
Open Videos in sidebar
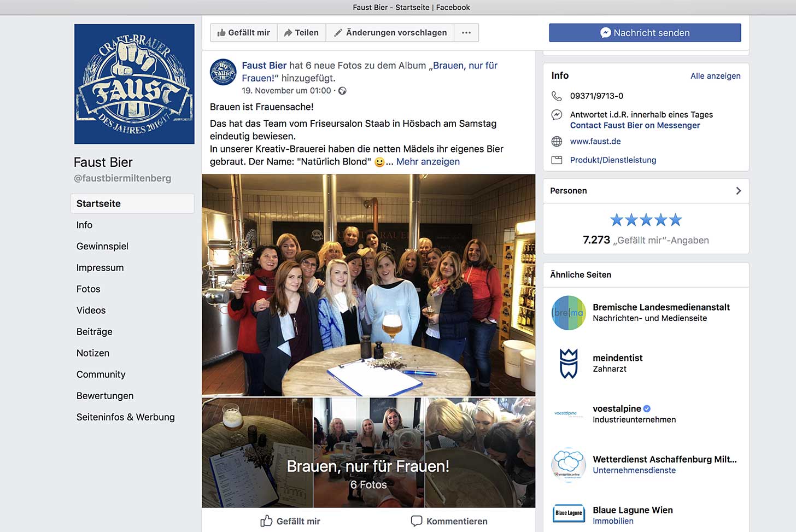pyautogui.click(x=91, y=310)
